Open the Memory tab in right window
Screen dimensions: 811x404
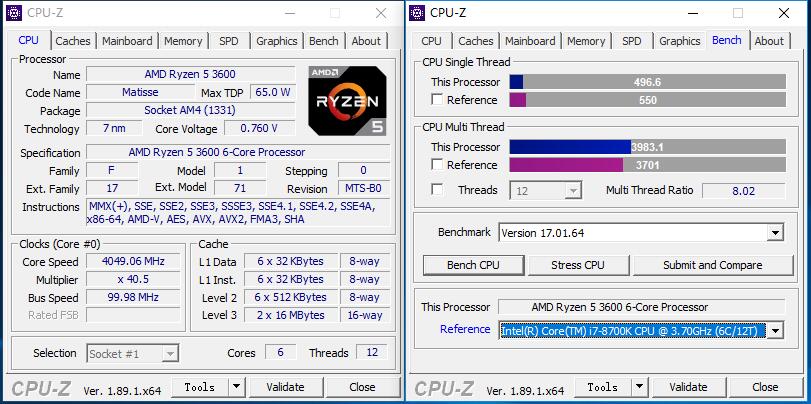pos(585,41)
